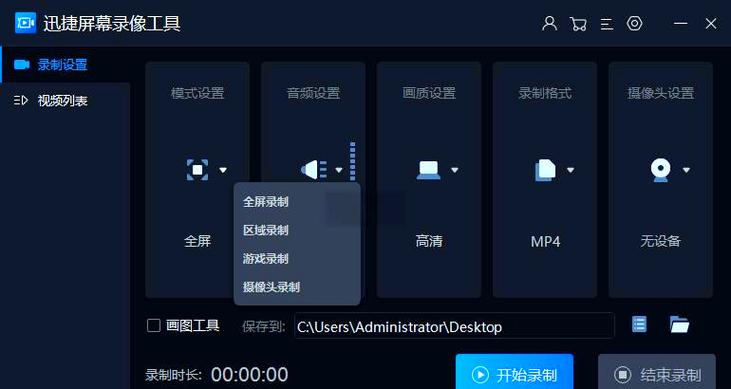The height and width of the screenshot is (389, 731).
Task: Expand the 摄像头设置 dropdown arrow
Action: click(x=686, y=170)
